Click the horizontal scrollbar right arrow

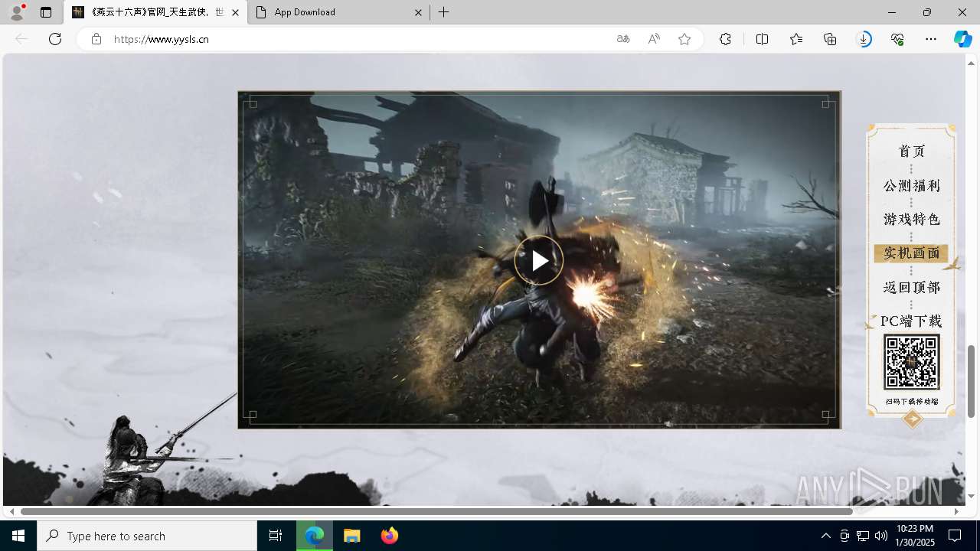click(956, 511)
